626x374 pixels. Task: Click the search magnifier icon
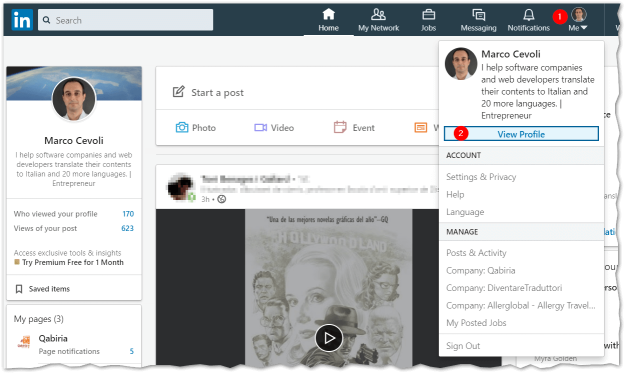tap(47, 20)
